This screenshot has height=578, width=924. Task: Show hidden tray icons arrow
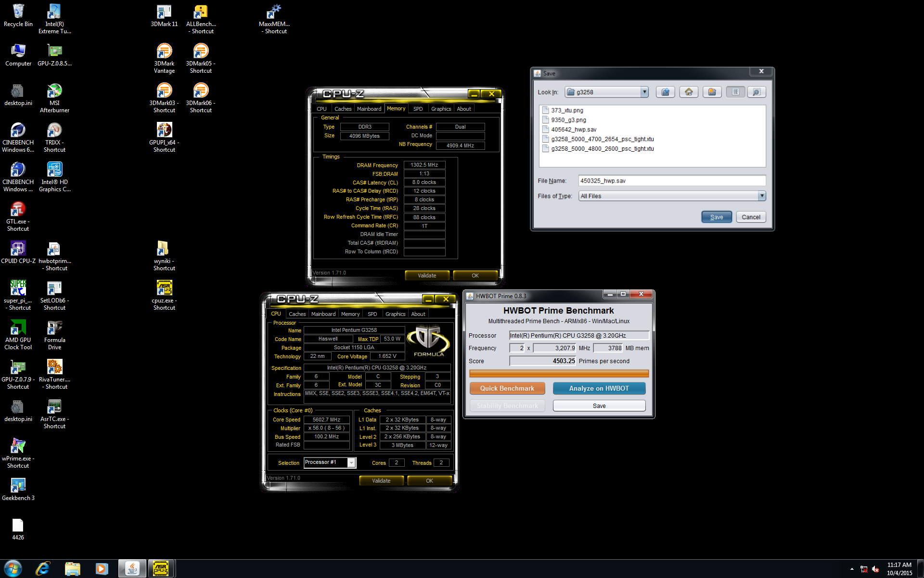click(x=852, y=569)
